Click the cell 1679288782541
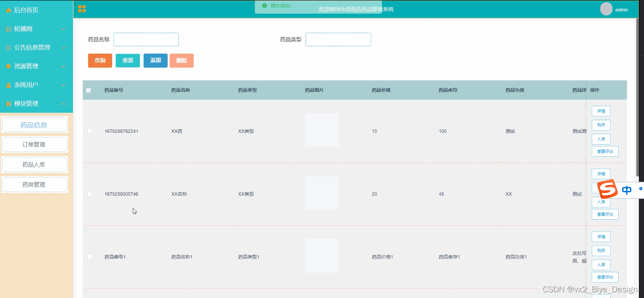The image size is (644, 298). [x=121, y=131]
